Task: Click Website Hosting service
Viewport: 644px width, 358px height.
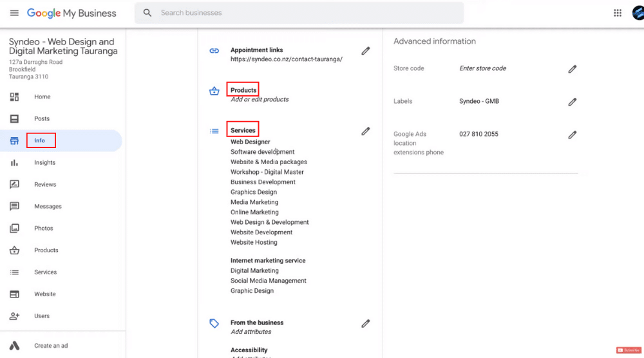Action: click(x=254, y=242)
